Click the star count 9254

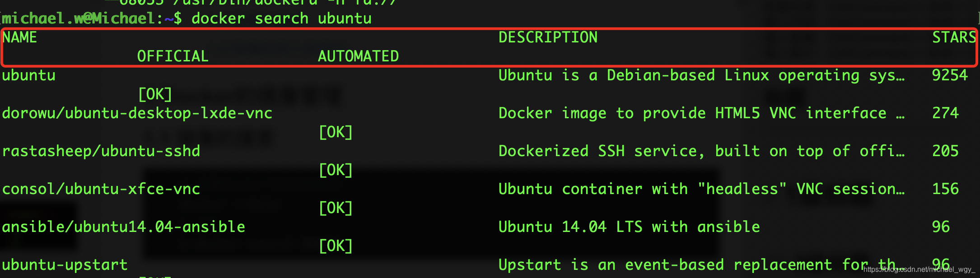click(950, 75)
